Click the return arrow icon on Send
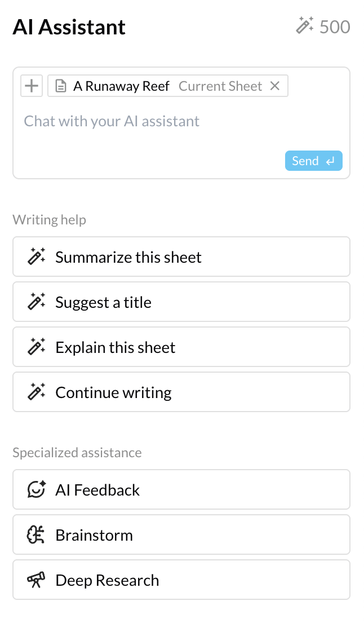The image size is (364, 623). (331, 161)
